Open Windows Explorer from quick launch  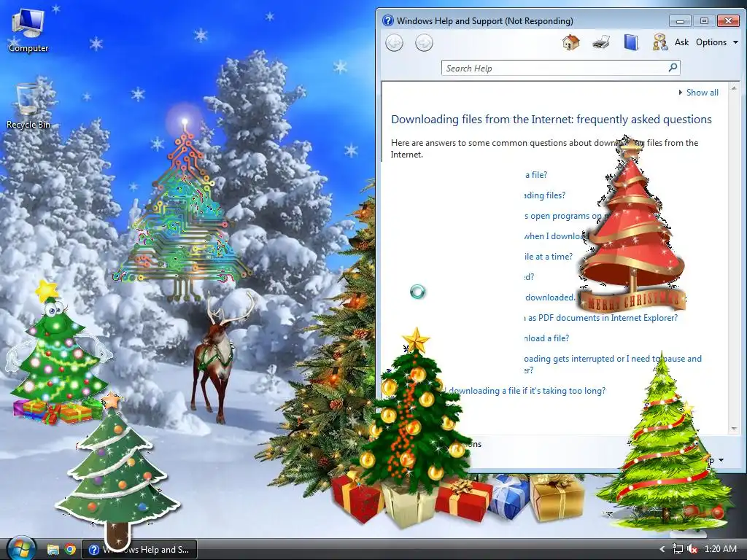53,550
